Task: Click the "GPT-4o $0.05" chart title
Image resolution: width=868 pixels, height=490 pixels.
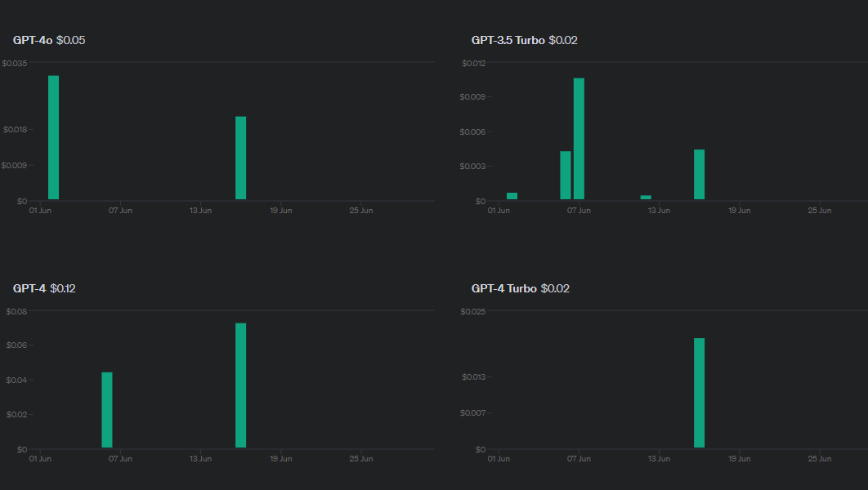Action: pyautogui.click(x=49, y=40)
